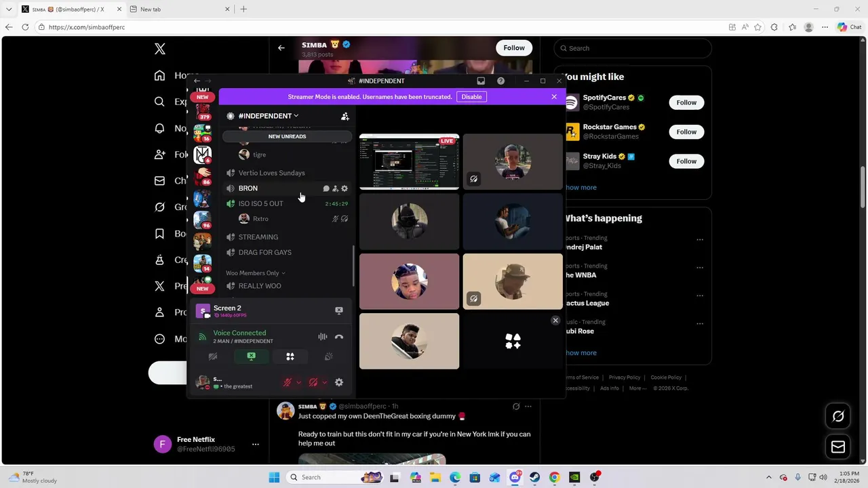Select server icon with 96 badge
The image size is (868, 488).
[203, 219]
